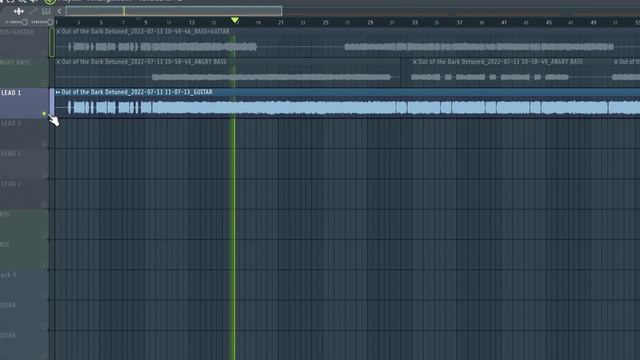Toggle mute dot on BASS+GUITAR track
This screenshot has width=640, height=360.
(44, 53)
